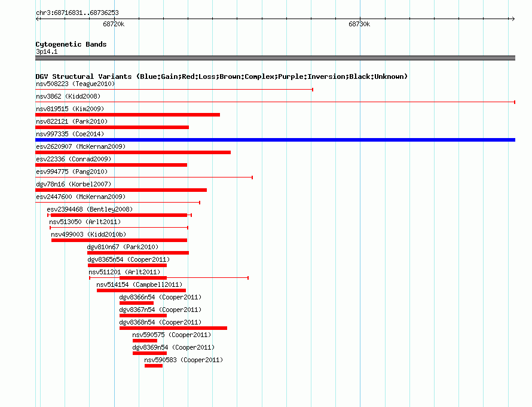Click the dgv8368n54 (Cooper2011) label
532x407 pixels.
160,322
